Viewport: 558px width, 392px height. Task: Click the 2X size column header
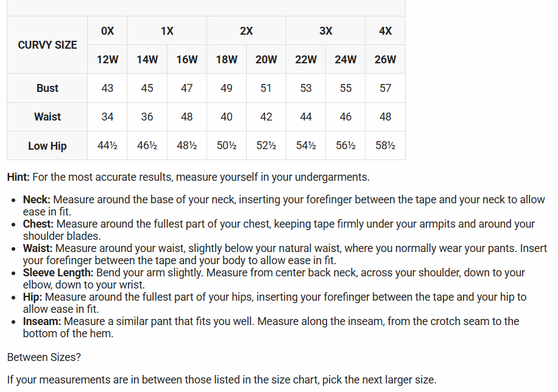[246, 31]
